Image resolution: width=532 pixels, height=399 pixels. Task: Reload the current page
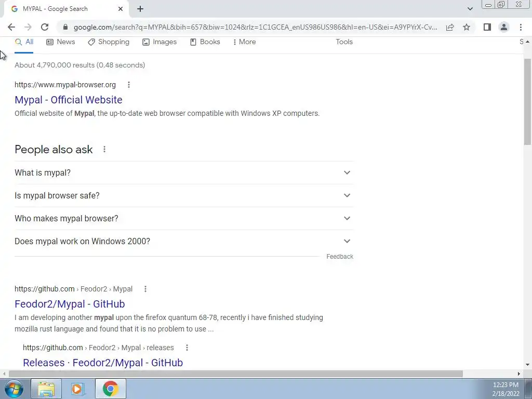coord(45,27)
